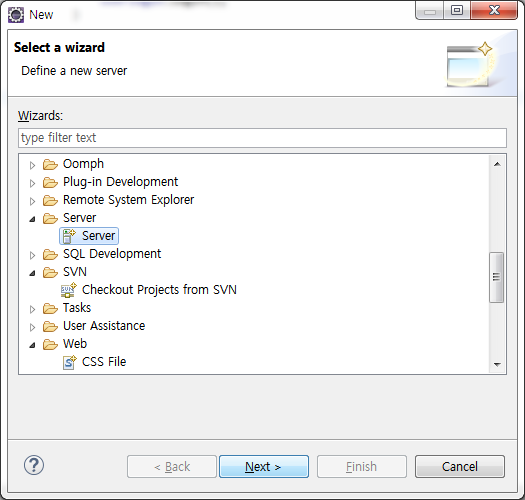The width and height of the screenshot is (525, 500).
Task: Select the Server category folder label
Action: tap(79, 218)
